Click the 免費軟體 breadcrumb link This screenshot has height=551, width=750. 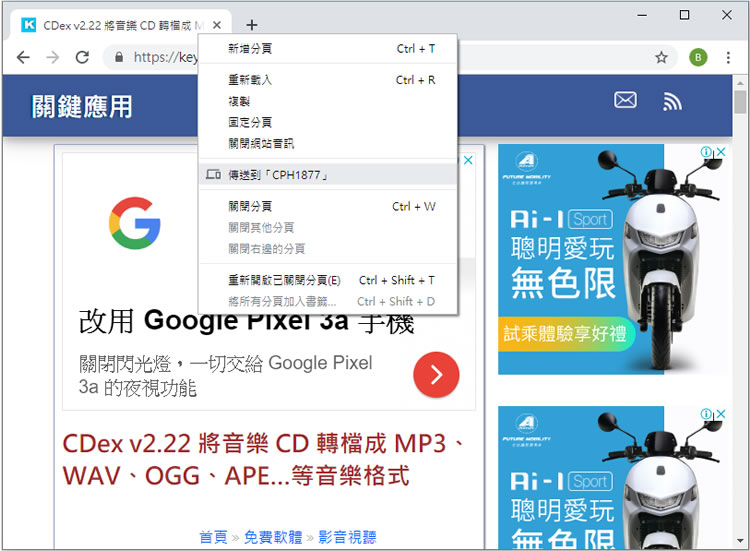(x=273, y=537)
